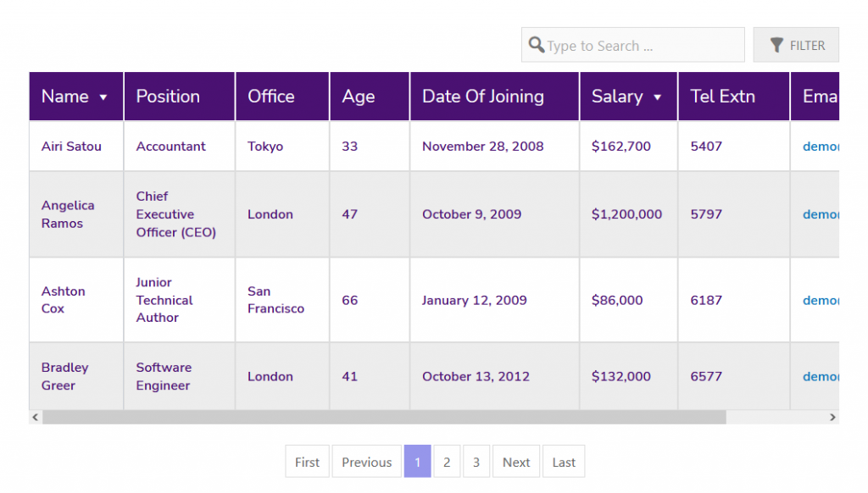Screen dimensions: 868x493
Task: Open the email link in Ashton Cox row
Action: [x=821, y=300]
